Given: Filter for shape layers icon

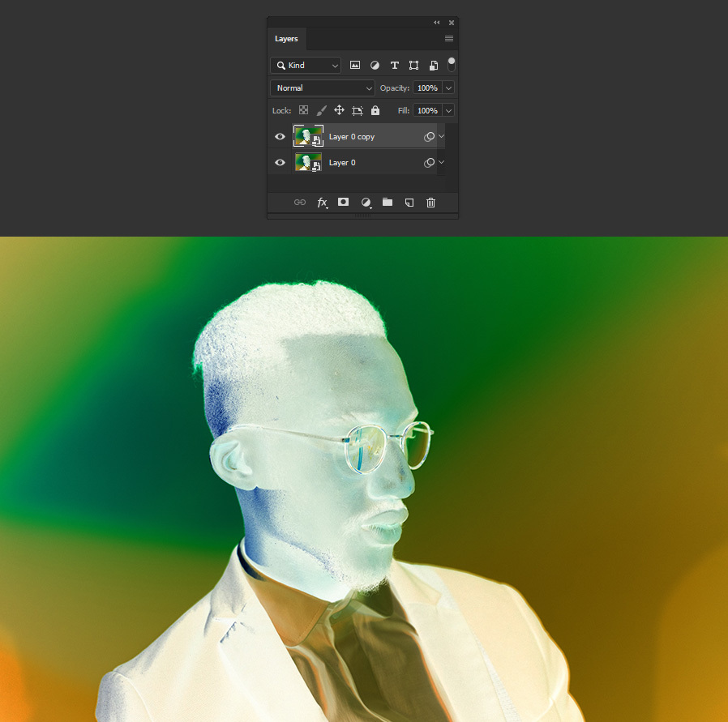Looking at the screenshot, I should tap(413, 65).
